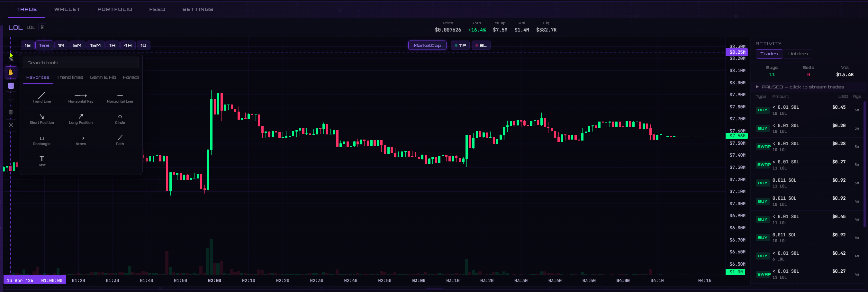Set chart interval to 15S
The height and width of the screenshot is (292, 868).
(x=44, y=45)
